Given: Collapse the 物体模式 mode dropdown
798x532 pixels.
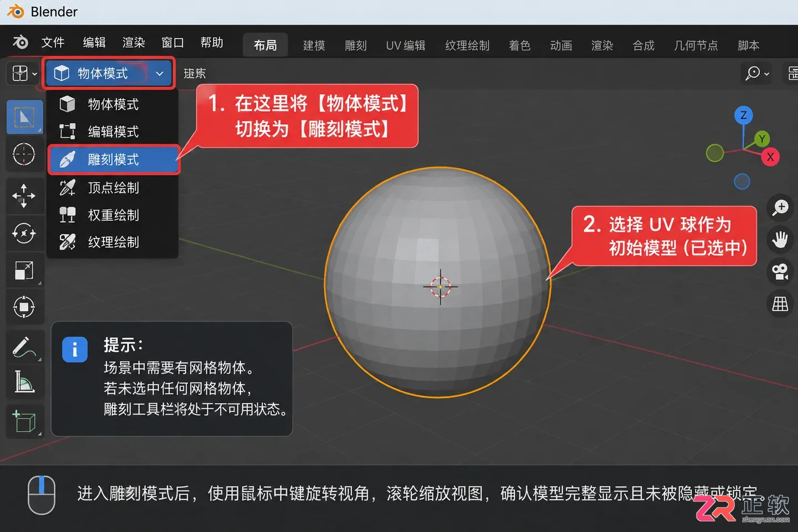Looking at the screenshot, I should point(109,73).
